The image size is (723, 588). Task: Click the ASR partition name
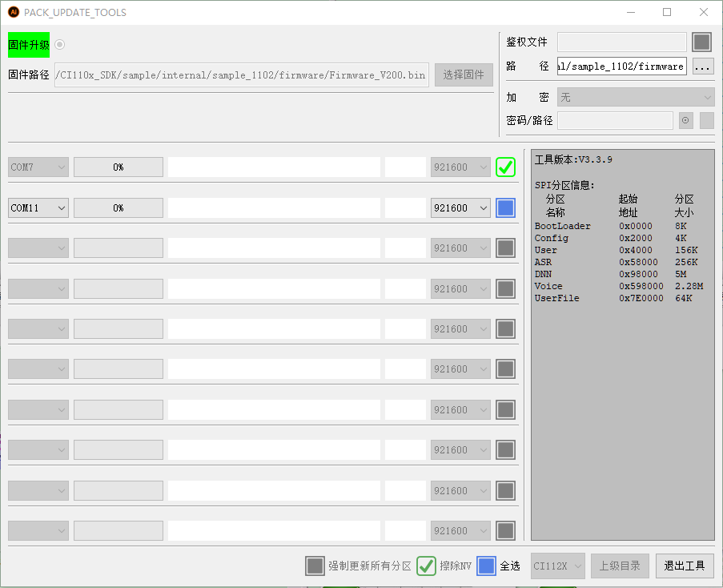[x=543, y=262]
